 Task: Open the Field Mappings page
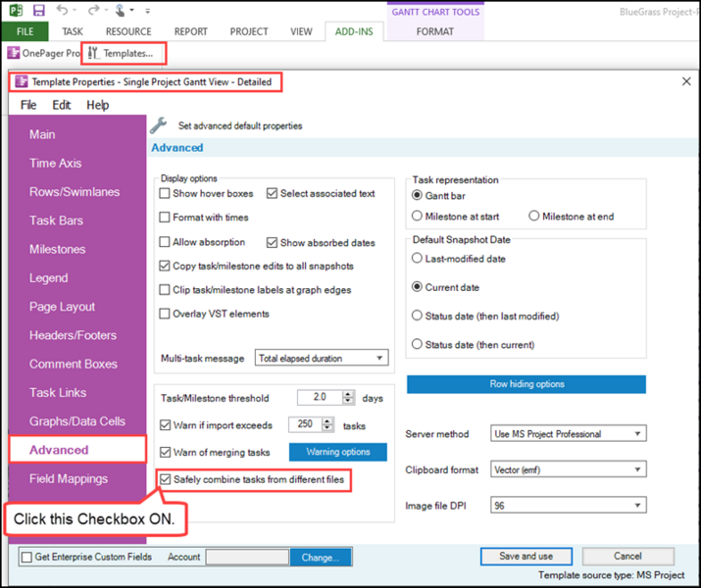point(69,478)
